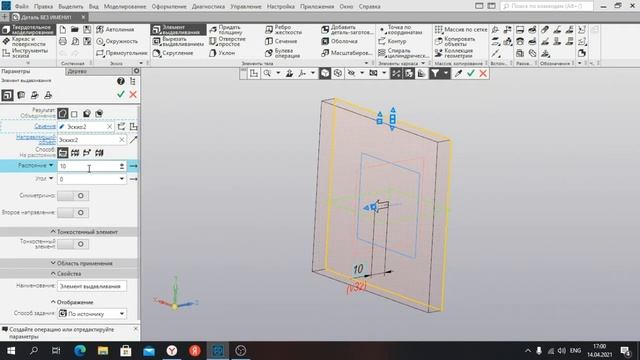
Task: Click the Наименование name input field
Action: (92, 286)
